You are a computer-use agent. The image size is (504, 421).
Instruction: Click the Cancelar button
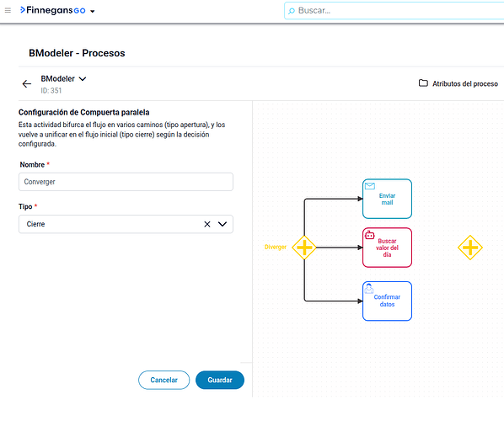(x=164, y=380)
